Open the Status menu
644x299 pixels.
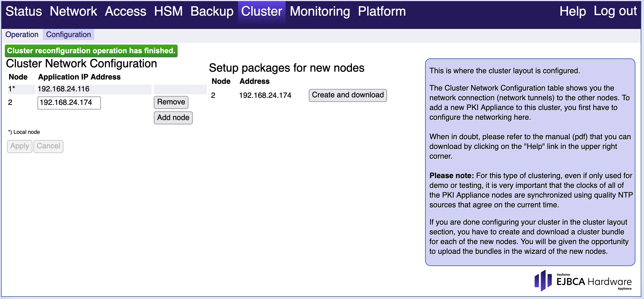pos(24,11)
